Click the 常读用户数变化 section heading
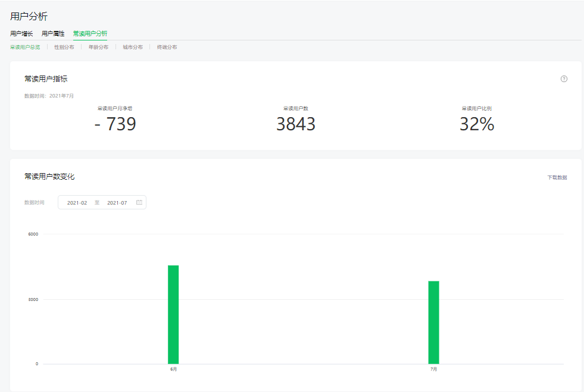 click(49, 177)
